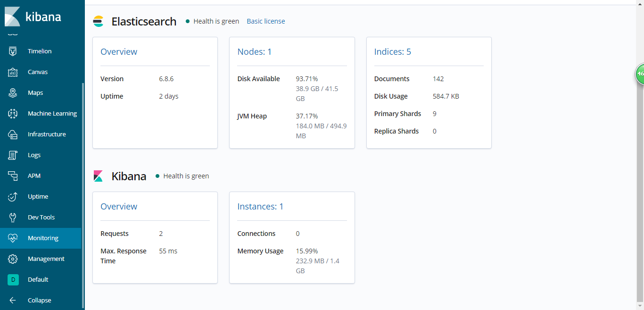
Task: Open APM via its sidebar icon
Action: (x=13, y=176)
